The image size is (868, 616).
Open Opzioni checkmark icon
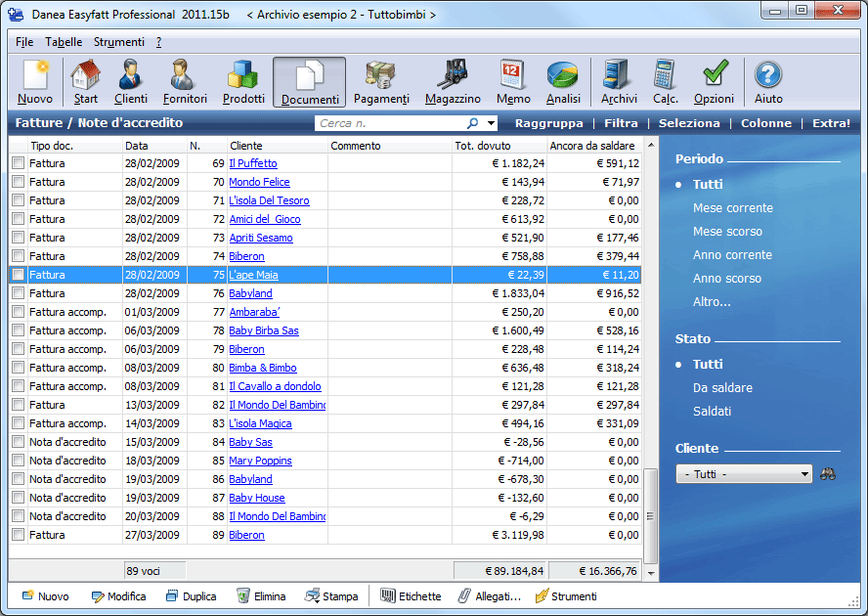pyautogui.click(x=715, y=82)
